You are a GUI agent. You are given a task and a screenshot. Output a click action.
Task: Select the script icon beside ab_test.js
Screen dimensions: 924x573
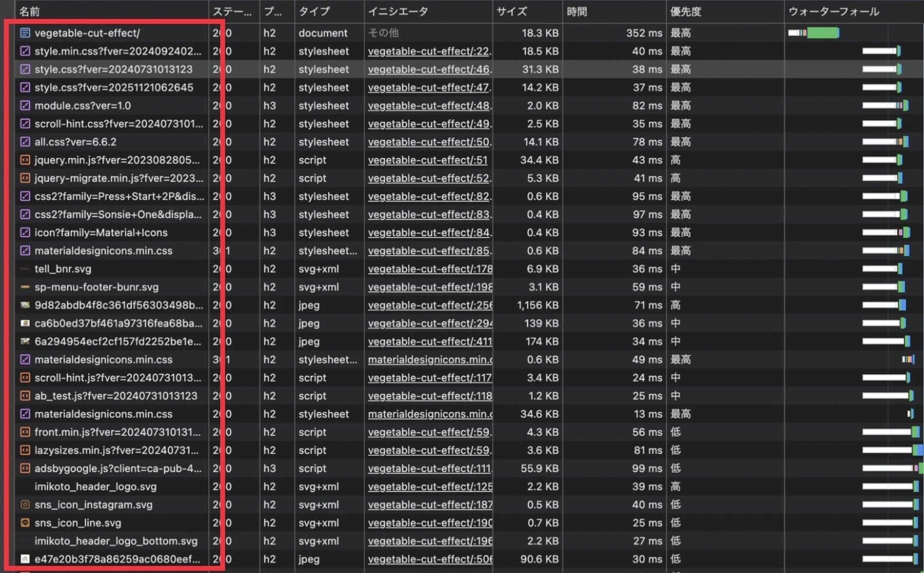point(25,396)
